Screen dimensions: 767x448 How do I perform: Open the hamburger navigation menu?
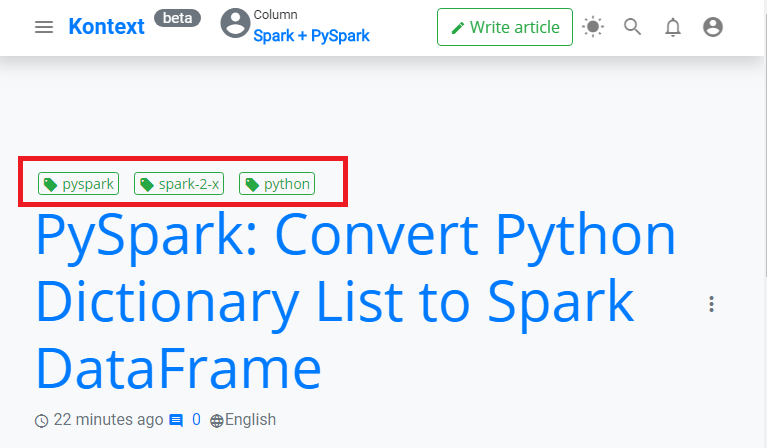[44, 27]
